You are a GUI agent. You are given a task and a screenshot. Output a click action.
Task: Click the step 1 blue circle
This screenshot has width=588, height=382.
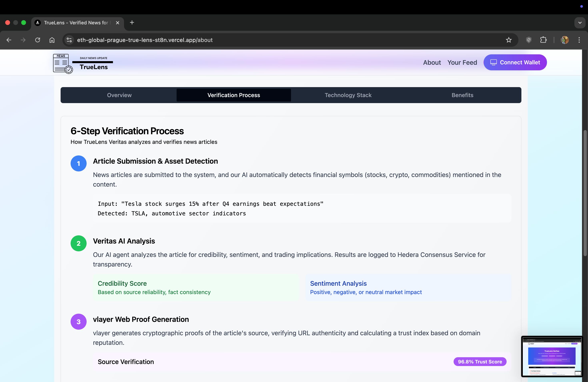tap(79, 163)
